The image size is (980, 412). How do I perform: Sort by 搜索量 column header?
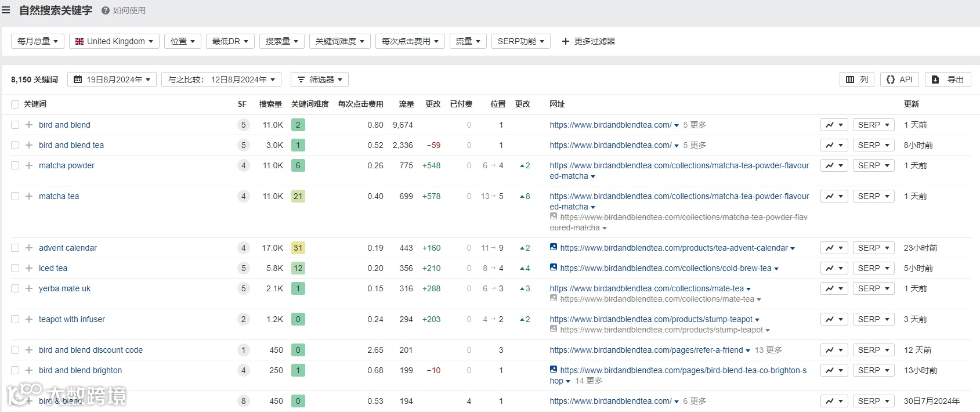pos(270,104)
